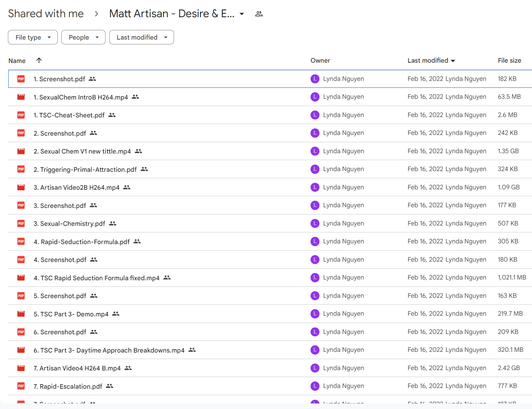Image resolution: width=532 pixels, height=409 pixels.
Task: Select file 6. Screenshot.pdf
Action: [270, 332]
